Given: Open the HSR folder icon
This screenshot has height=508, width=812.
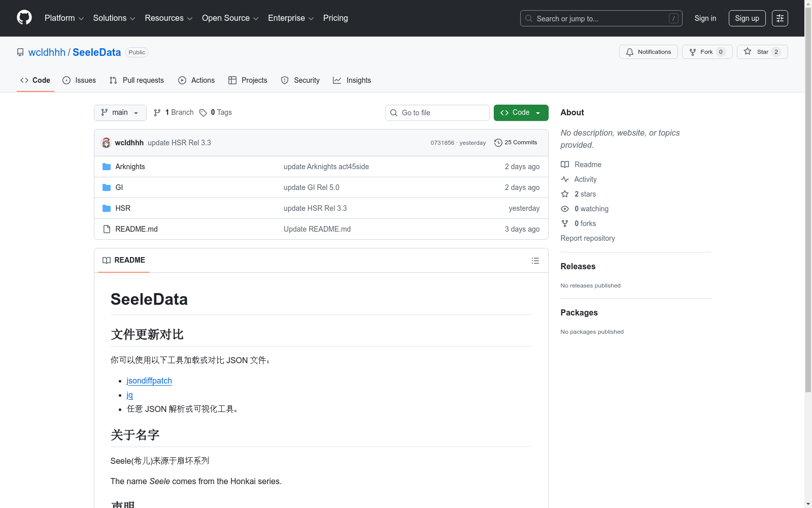Looking at the screenshot, I should pyautogui.click(x=107, y=208).
